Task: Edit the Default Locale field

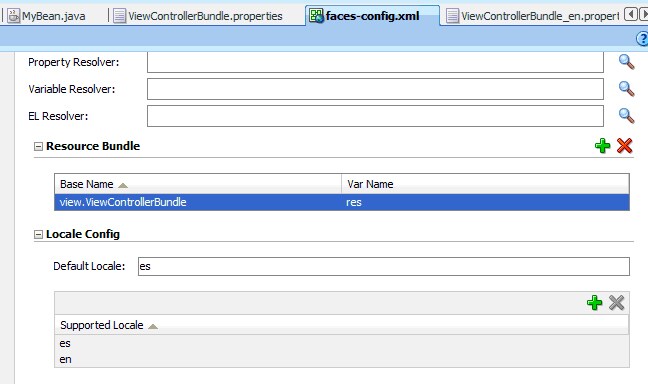Action: 384,266
